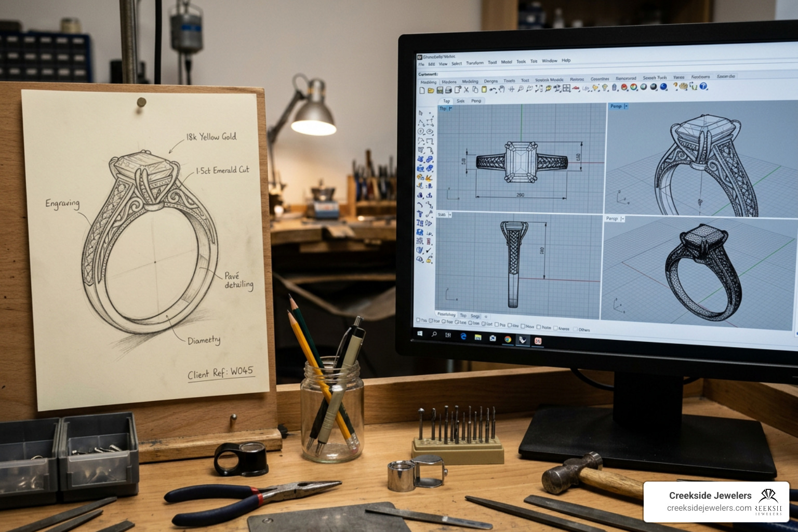Click the orange question mark icon
Image resolution: width=798 pixels, height=532 pixels.
(675, 86)
